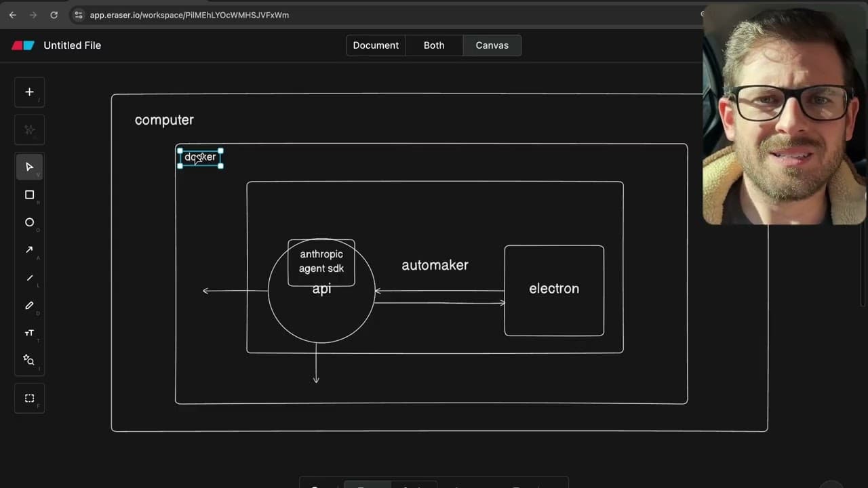This screenshot has height=488, width=868.
Task: Select the Text tool
Action: pyautogui.click(x=29, y=333)
